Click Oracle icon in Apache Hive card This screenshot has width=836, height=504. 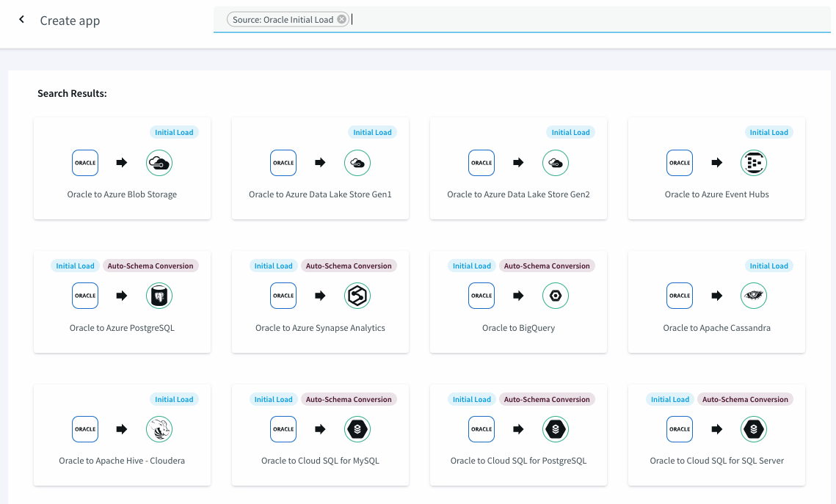pyautogui.click(x=85, y=429)
